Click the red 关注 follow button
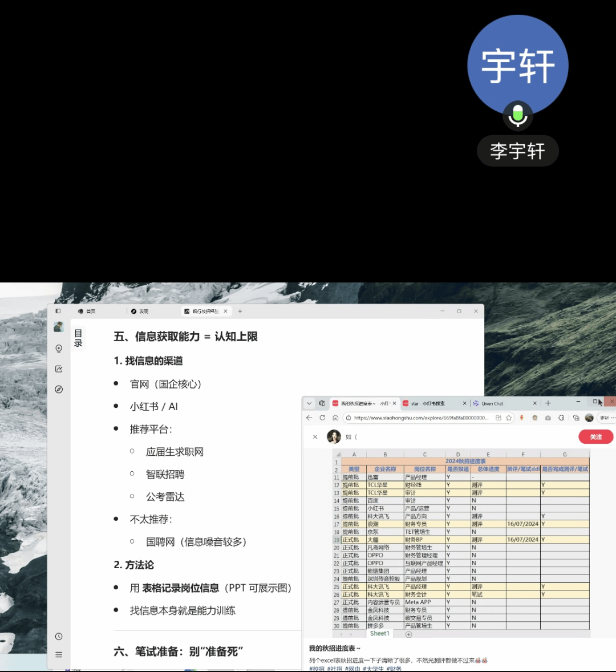The height and width of the screenshot is (672, 616). pyautogui.click(x=595, y=437)
